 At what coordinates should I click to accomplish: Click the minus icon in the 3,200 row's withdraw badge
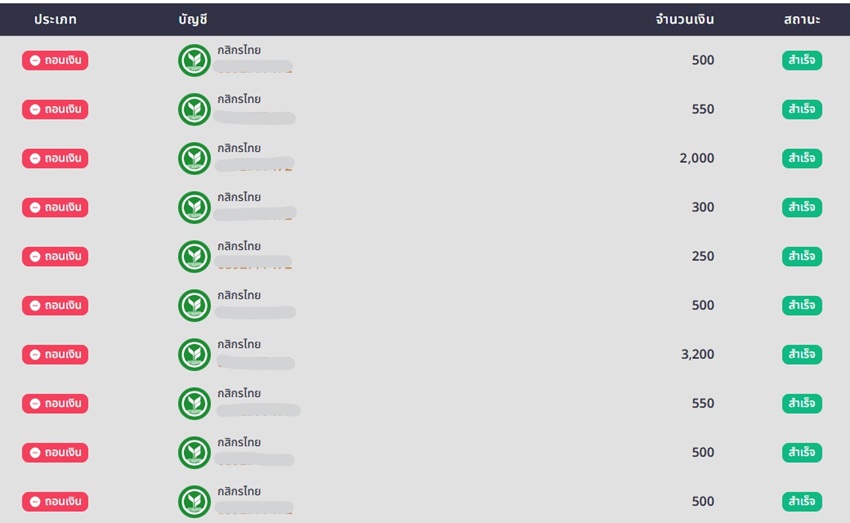click(35, 355)
